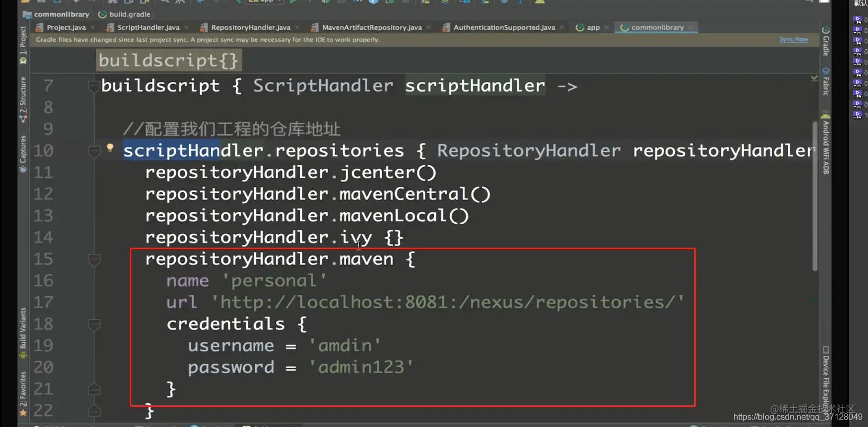The width and height of the screenshot is (868, 427).
Task: Close the RepositoryHandler.java tab
Action: pyautogui.click(x=297, y=28)
